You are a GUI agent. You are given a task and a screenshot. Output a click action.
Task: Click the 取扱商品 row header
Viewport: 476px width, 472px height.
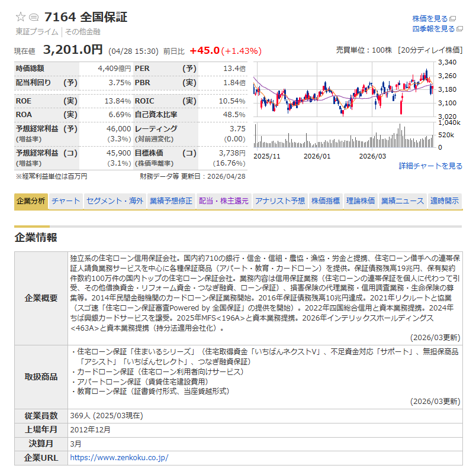(41, 377)
